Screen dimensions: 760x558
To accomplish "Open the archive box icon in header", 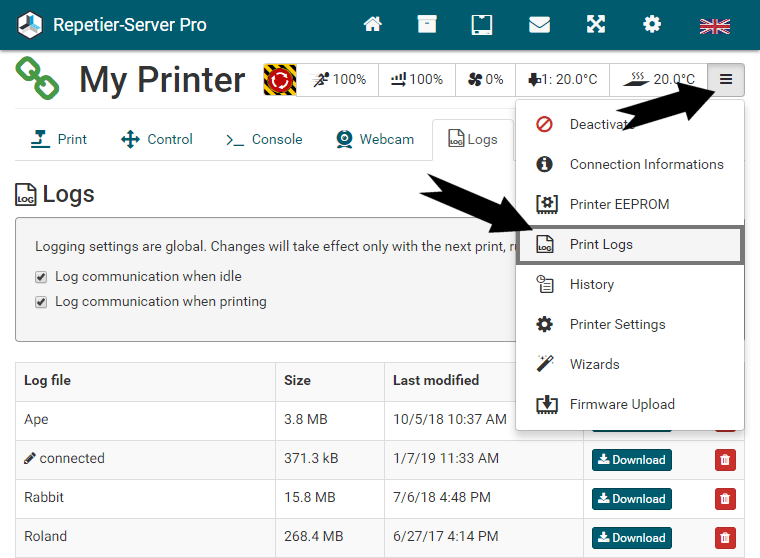I will (x=427, y=25).
